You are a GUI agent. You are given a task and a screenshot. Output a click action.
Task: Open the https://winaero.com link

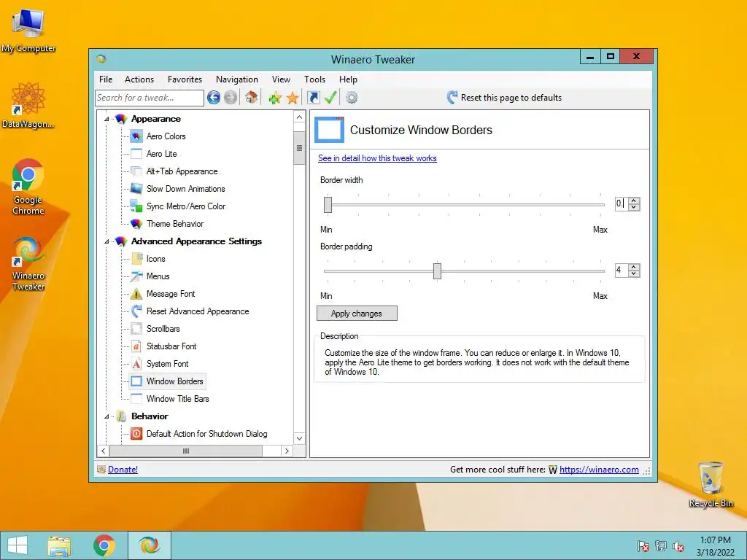[x=599, y=470]
